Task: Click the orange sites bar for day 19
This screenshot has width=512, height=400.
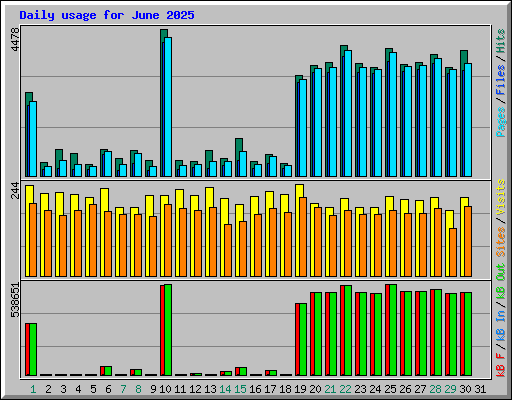Action: [x=303, y=237]
